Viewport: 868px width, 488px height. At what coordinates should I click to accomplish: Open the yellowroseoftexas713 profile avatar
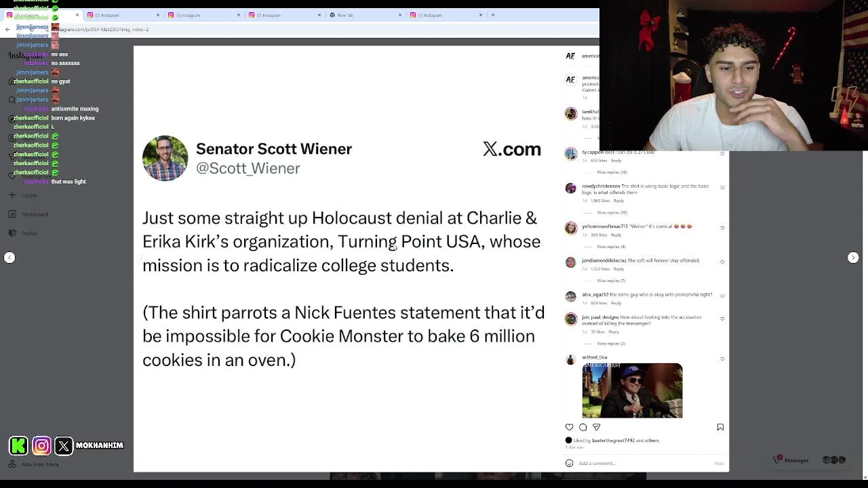(571, 228)
